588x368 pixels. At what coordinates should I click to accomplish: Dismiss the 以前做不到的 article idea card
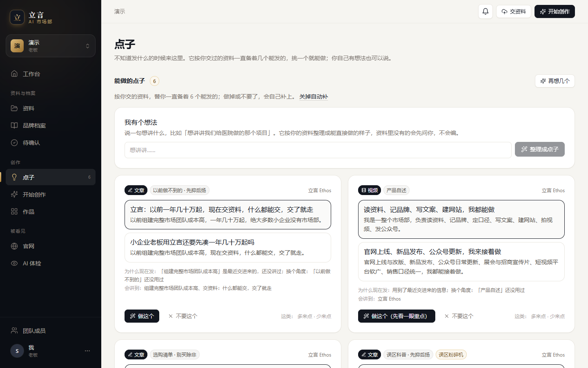pyautogui.click(x=183, y=316)
